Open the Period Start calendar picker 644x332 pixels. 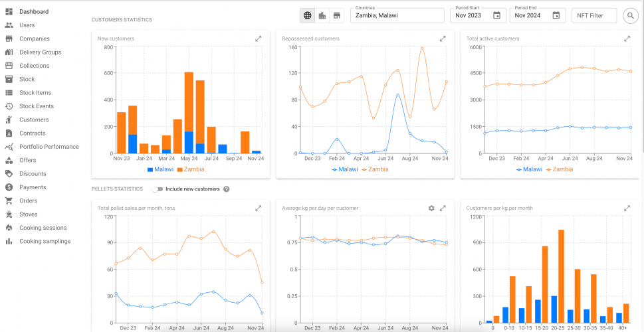[x=496, y=15]
